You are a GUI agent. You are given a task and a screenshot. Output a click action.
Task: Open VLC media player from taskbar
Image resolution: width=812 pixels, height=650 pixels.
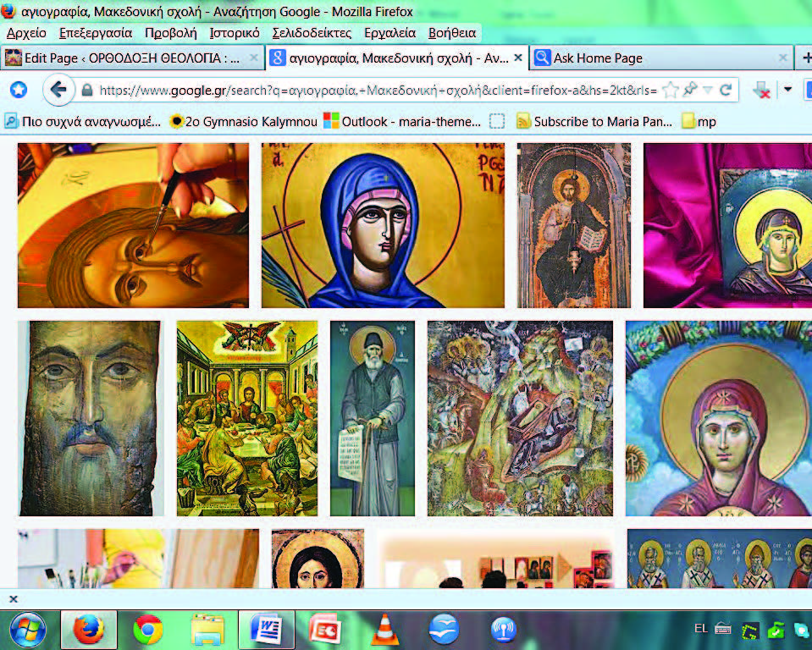pos(385,630)
